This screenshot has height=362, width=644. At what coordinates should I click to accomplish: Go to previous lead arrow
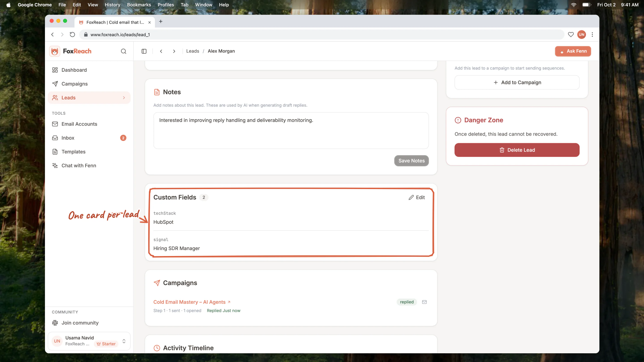point(161,51)
